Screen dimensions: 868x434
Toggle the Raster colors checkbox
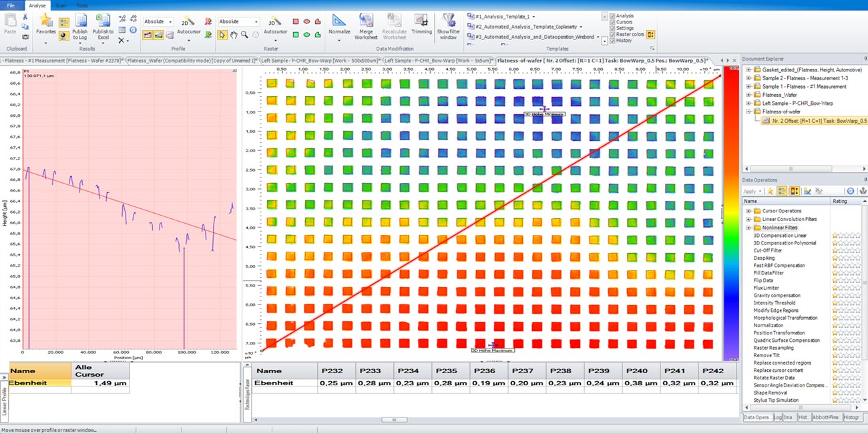pyautogui.click(x=613, y=34)
